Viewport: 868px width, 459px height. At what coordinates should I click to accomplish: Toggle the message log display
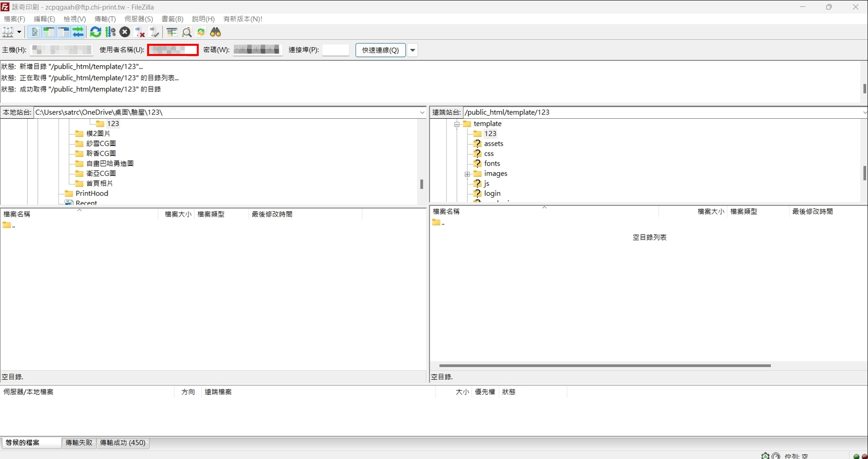pyautogui.click(x=35, y=32)
